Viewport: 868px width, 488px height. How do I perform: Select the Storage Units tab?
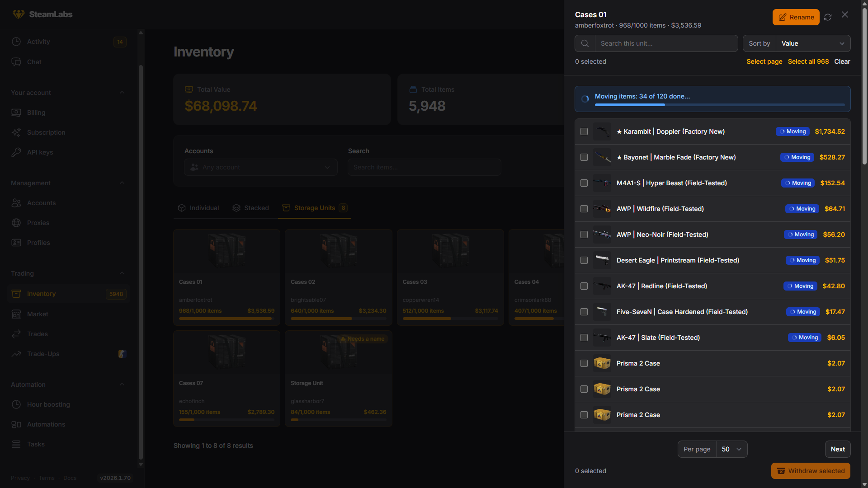pos(315,208)
